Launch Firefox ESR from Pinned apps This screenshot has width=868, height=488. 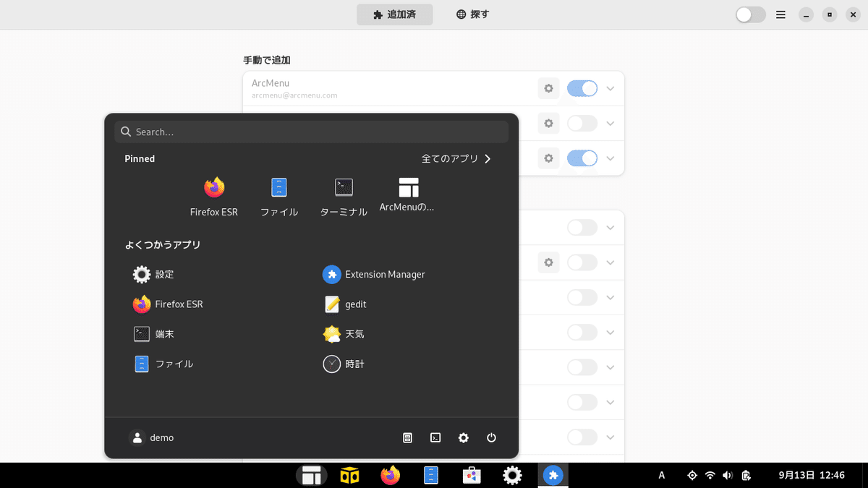[x=214, y=197]
